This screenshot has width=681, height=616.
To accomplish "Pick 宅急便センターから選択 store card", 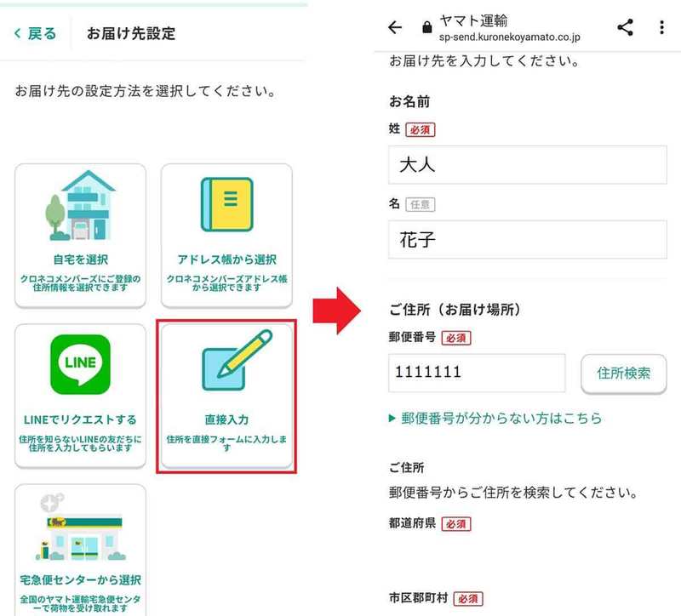I will [80, 550].
